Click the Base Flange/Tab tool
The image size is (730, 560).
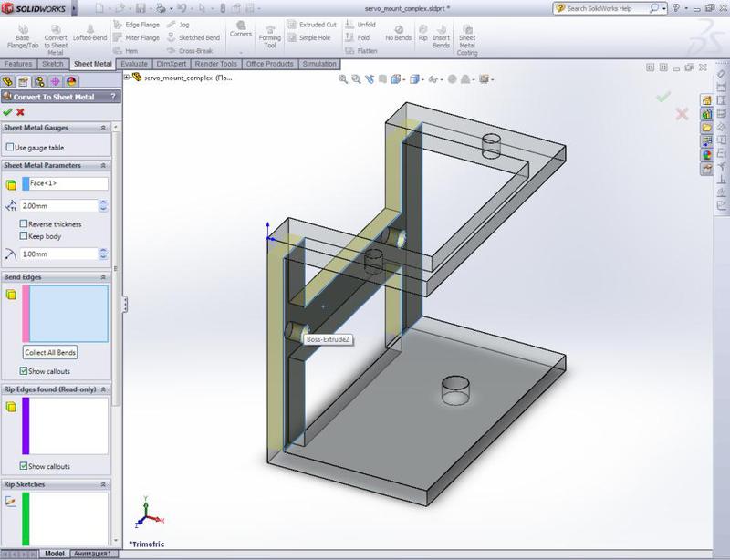coord(22,37)
